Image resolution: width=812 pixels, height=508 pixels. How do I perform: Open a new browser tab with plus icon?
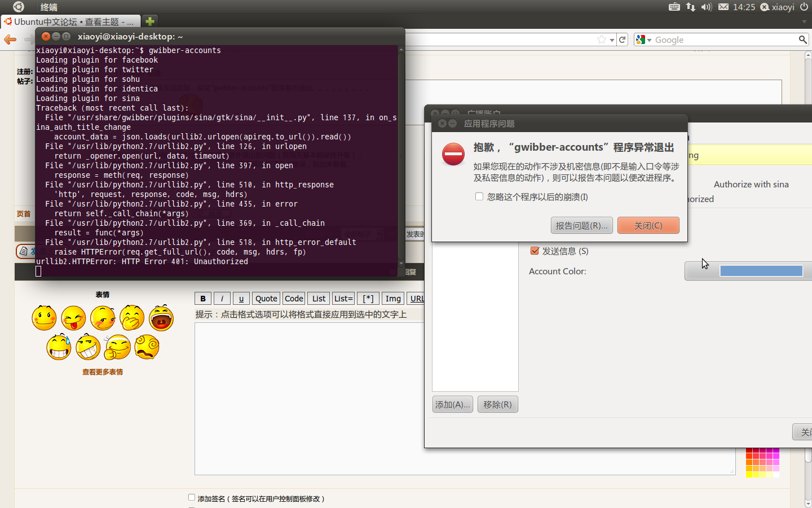(x=150, y=21)
